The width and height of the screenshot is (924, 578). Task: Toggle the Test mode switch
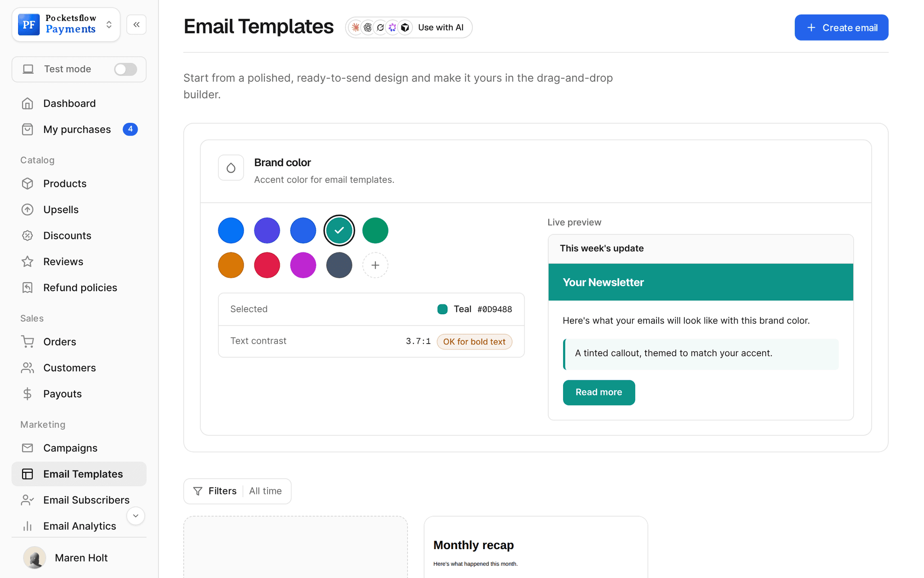125,69
